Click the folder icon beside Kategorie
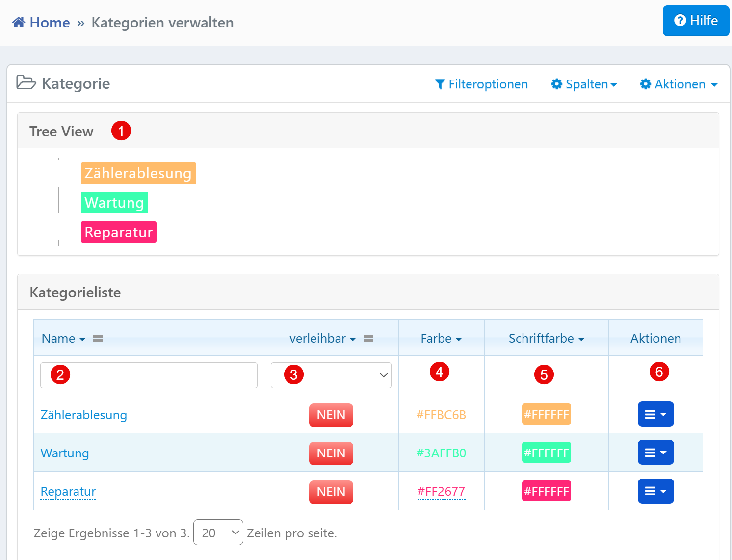 click(x=27, y=83)
